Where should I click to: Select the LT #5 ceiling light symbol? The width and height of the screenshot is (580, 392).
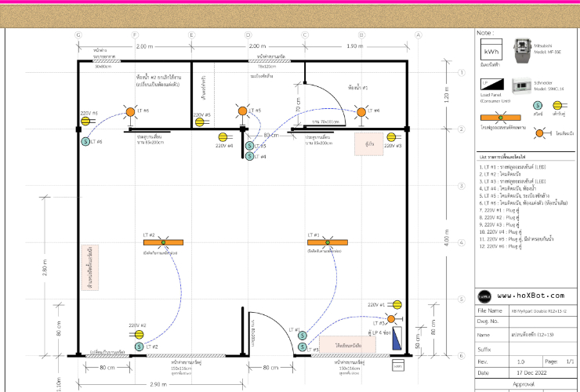240,112
